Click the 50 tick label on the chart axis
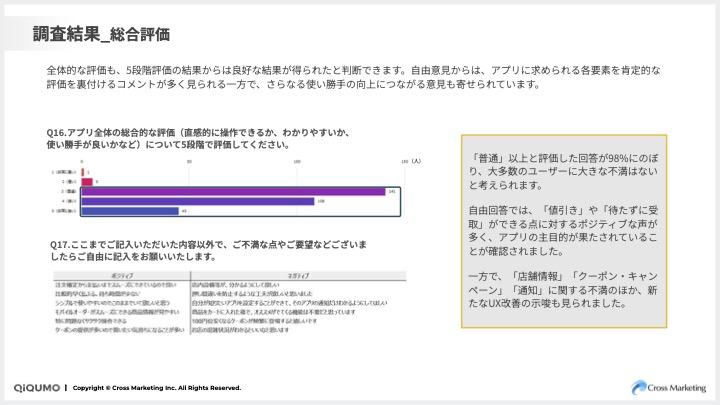 189,162
